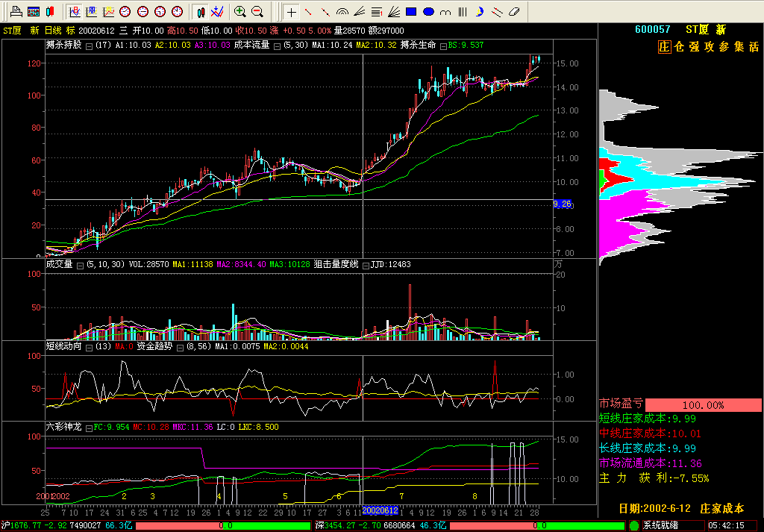Screen dimensions: 764x532
Task: Switch to the 活 tab
Action: (x=754, y=47)
